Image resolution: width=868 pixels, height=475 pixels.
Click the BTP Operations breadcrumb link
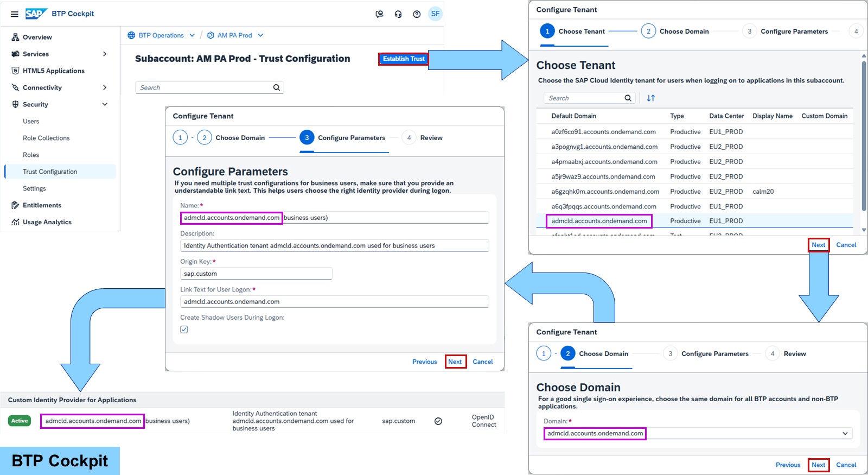(161, 35)
